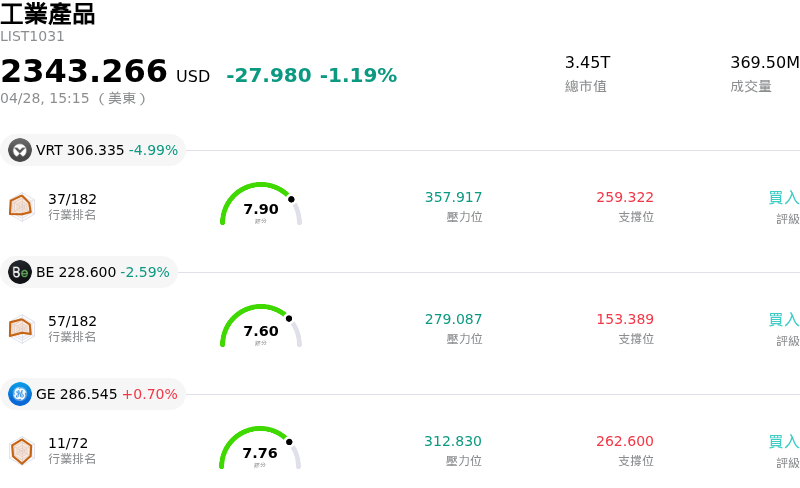Click the 3.45T total market cap value
This screenshot has width=800, height=488.
coord(587,63)
